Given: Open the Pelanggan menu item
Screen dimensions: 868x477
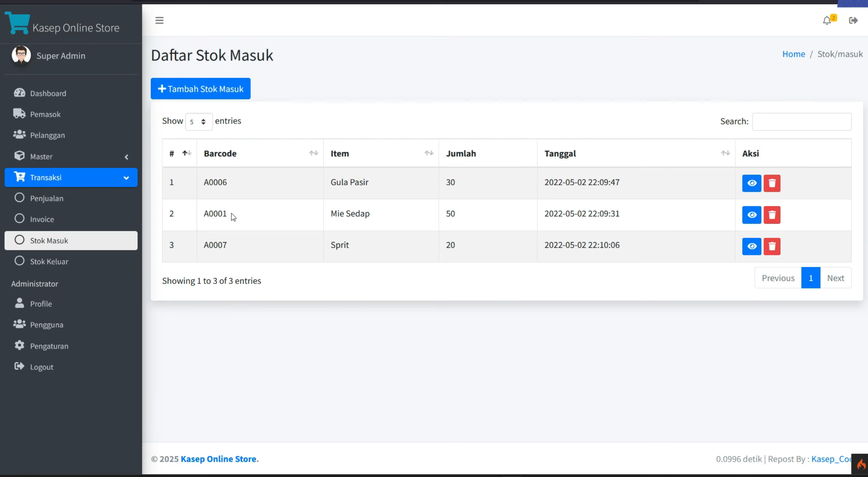Looking at the screenshot, I should click(x=71, y=135).
